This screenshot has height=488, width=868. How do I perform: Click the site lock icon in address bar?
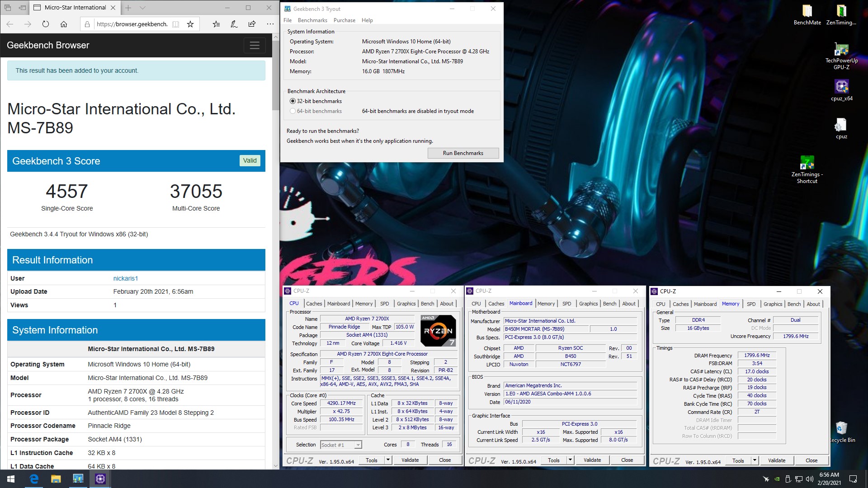pyautogui.click(x=87, y=24)
